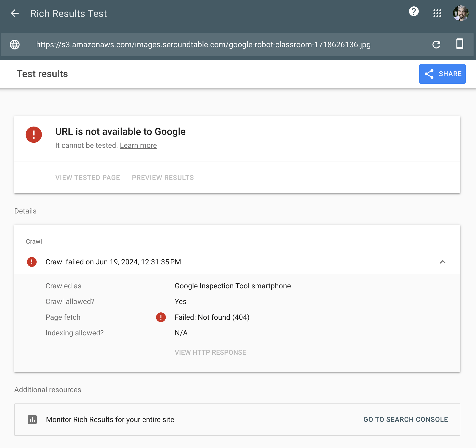
Task: Click the smartphone device icon in the URL bar
Action: tap(460, 44)
